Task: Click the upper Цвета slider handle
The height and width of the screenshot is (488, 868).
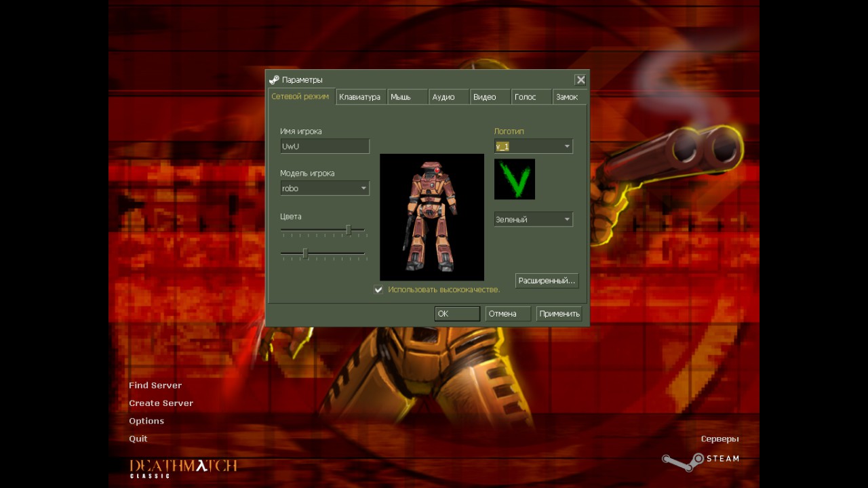Action: 349,230
